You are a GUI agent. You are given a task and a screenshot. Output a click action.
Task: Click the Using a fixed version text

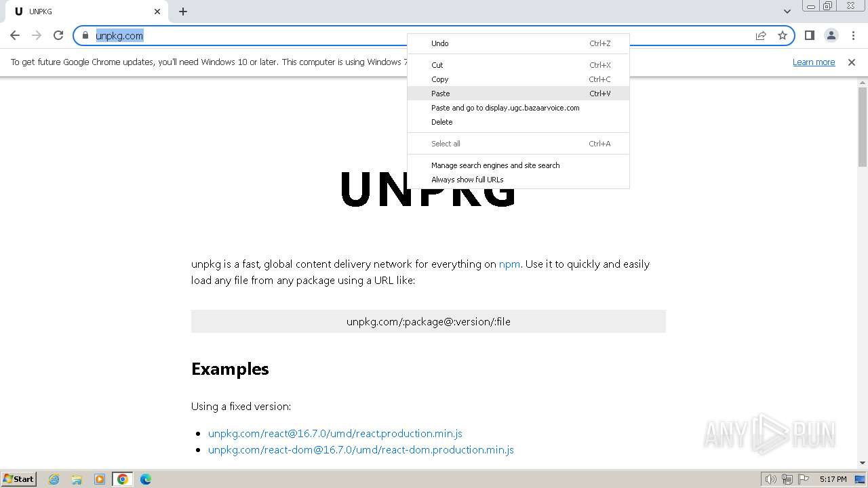coord(241,407)
